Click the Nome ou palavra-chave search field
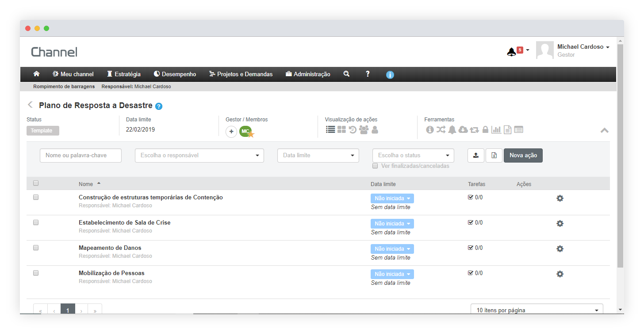This screenshot has height=334, width=644. point(80,155)
